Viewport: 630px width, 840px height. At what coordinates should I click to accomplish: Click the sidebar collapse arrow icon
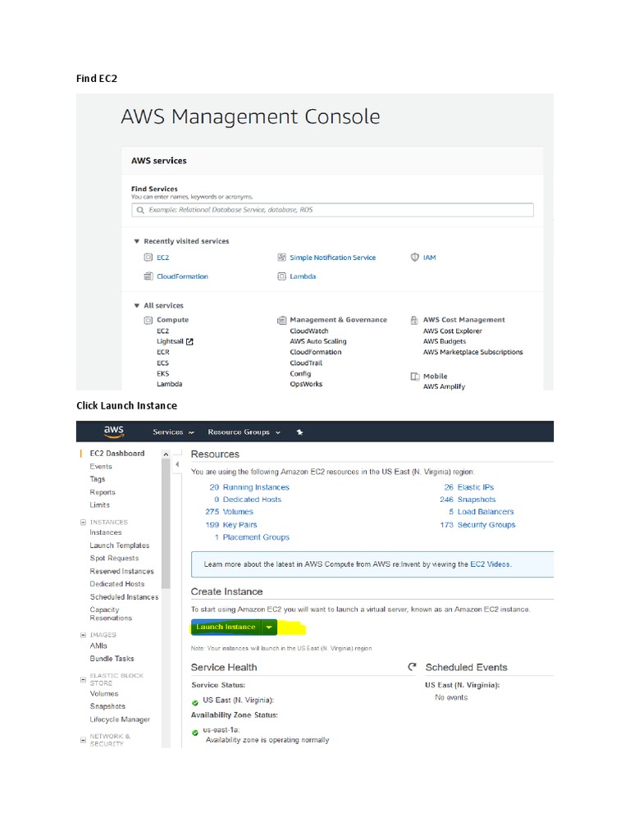pos(177,464)
